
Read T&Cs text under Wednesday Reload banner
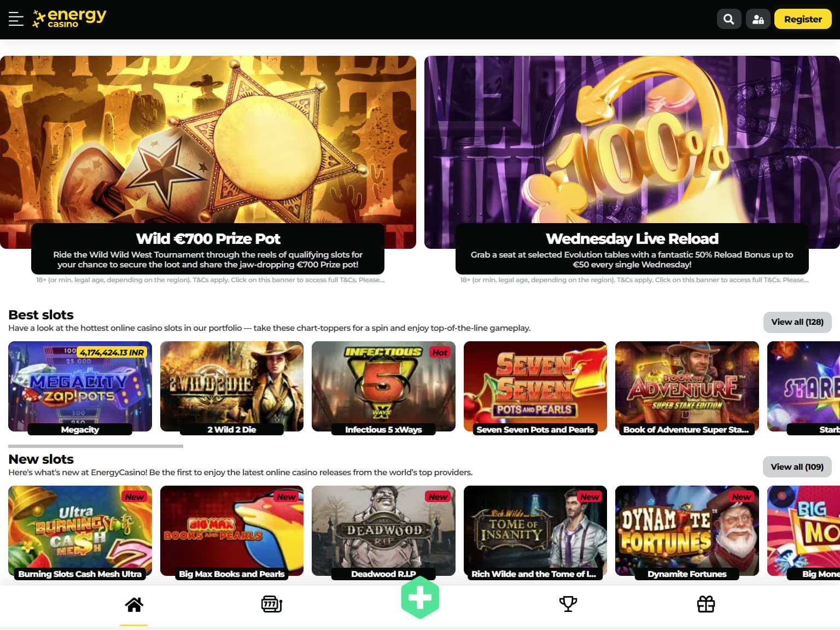click(x=634, y=280)
